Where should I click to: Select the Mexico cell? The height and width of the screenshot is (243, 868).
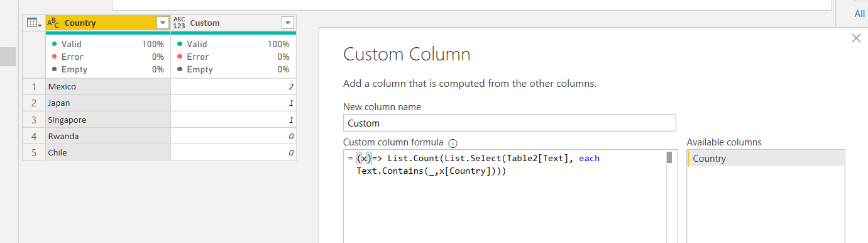(107, 87)
